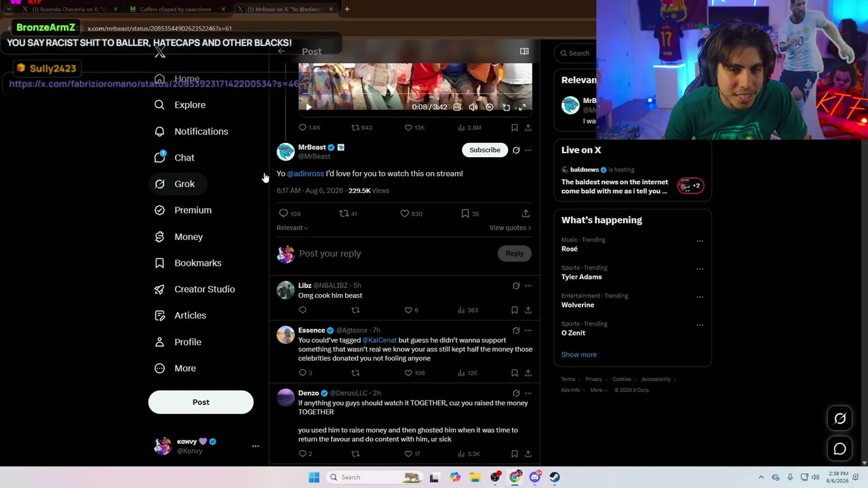
Task: Like MrBeast's post with 630 likes
Action: pos(411,213)
